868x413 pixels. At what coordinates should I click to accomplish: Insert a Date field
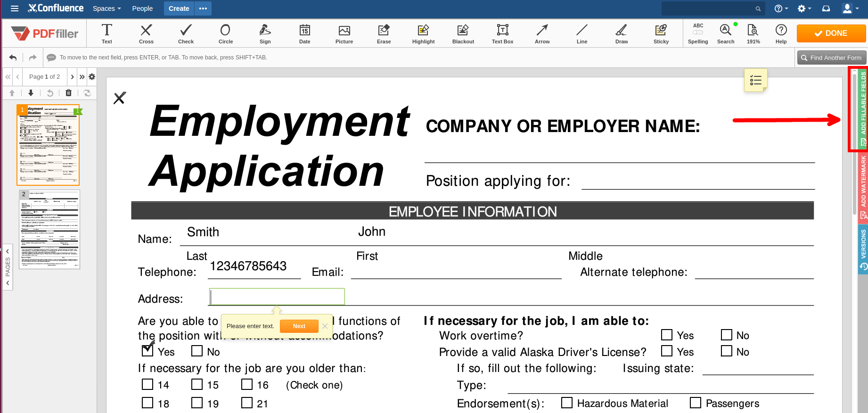[x=304, y=33]
